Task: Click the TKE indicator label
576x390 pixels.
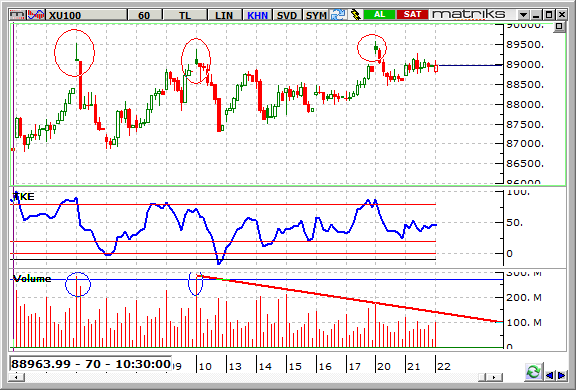Action: 24,197
